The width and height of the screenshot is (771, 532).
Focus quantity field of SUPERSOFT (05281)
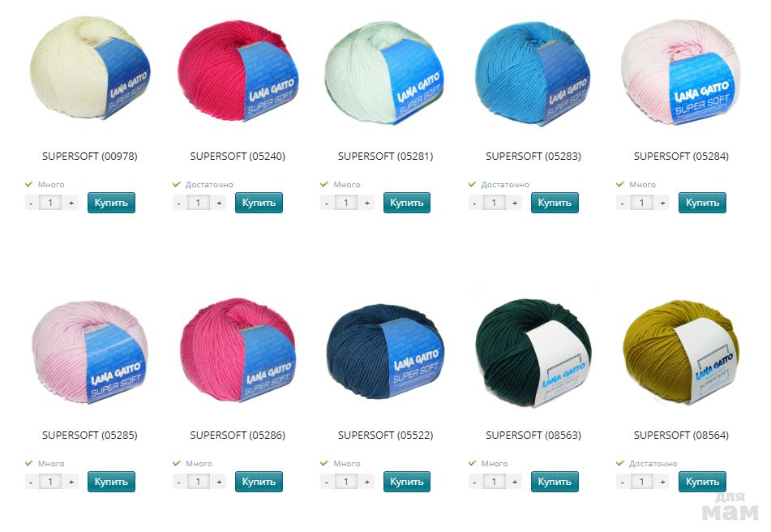[346, 203]
